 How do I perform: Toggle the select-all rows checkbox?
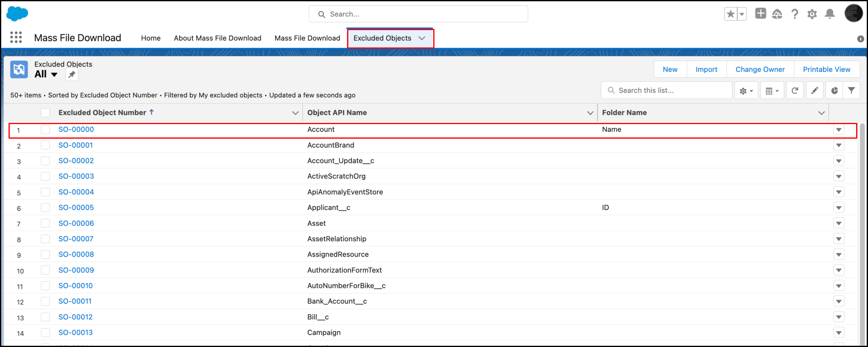click(x=45, y=113)
